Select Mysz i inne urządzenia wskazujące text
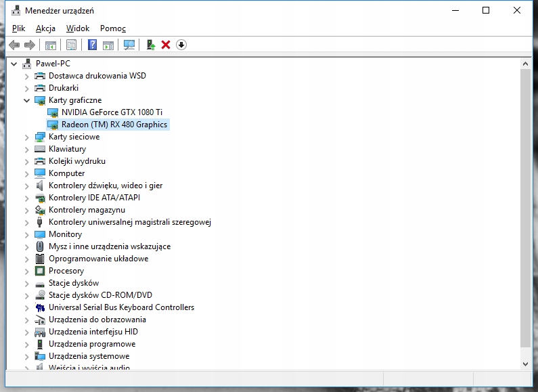 pyautogui.click(x=110, y=246)
